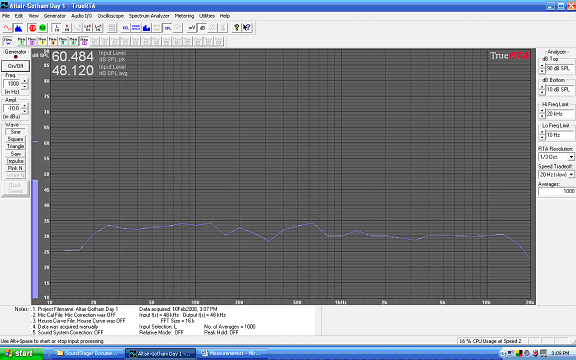Click the grid display toolbar icon
This screenshot has height=360, width=576.
(112, 28)
